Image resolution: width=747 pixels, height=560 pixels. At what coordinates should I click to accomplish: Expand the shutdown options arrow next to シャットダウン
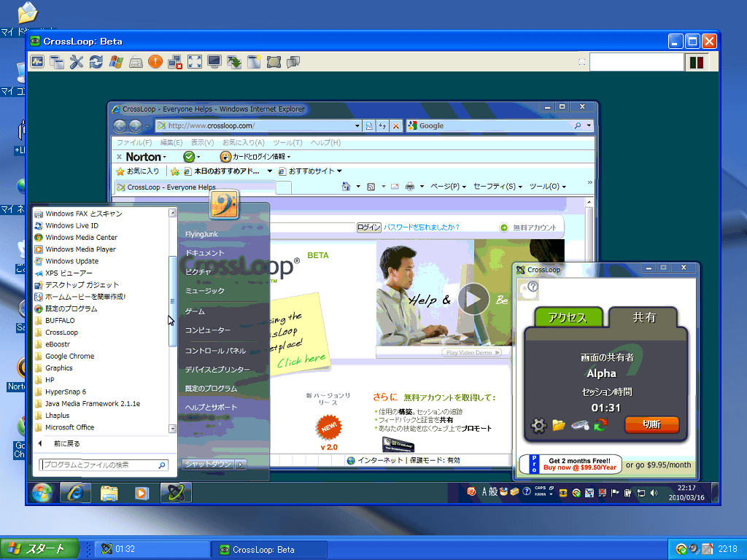[241, 464]
